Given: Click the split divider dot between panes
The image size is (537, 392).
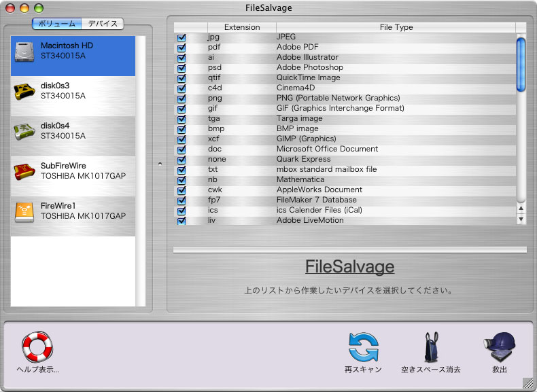Looking at the screenshot, I should click(x=160, y=164).
